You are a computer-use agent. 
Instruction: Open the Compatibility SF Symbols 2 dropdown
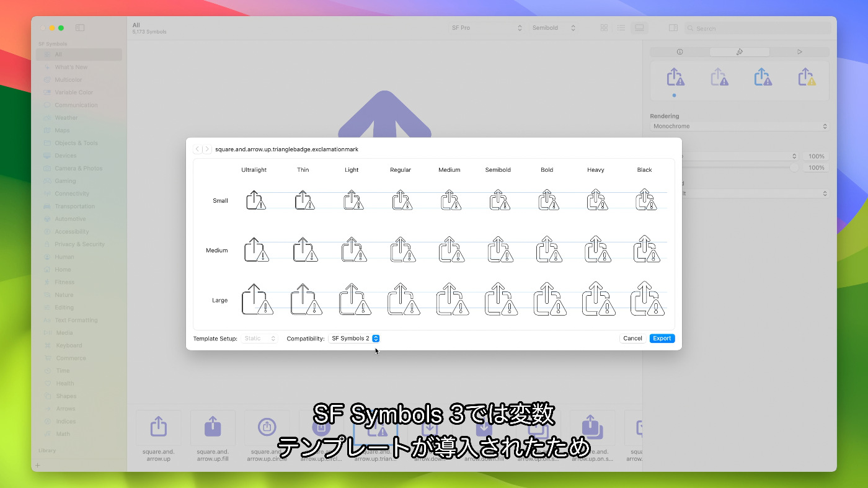click(354, 339)
